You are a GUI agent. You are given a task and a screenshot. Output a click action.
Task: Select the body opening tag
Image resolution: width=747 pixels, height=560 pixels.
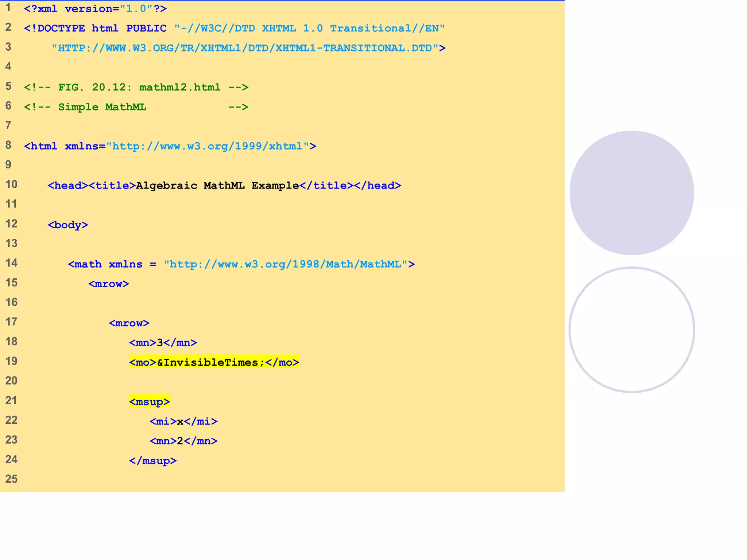pyautogui.click(x=68, y=225)
